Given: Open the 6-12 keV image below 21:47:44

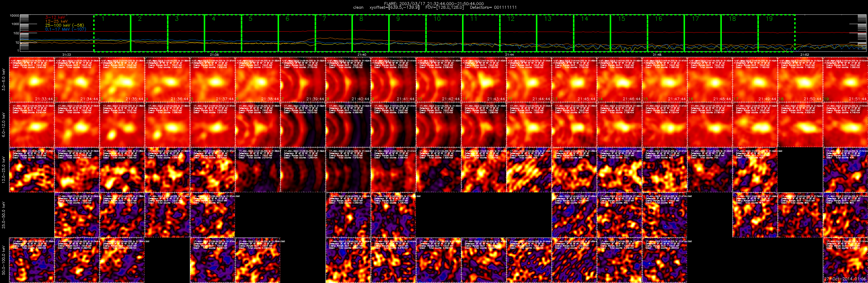Looking at the screenshot, I should (665, 125).
